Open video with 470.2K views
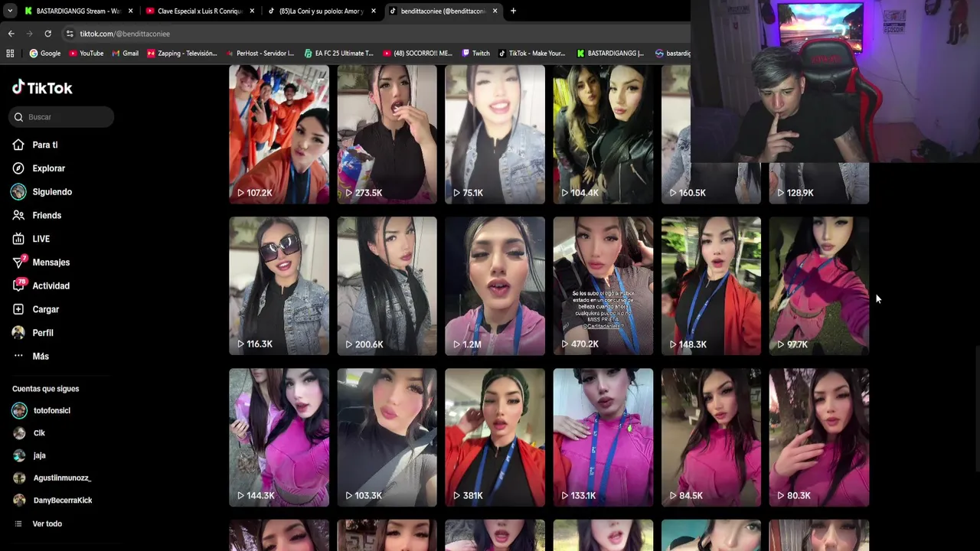Image resolution: width=980 pixels, height=551 pixels. pos(603,286)
